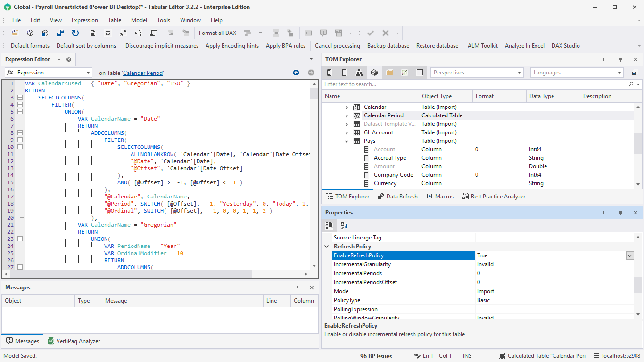Toggle partitions visibility in TOM Explorer

click(x=374, y=73)
